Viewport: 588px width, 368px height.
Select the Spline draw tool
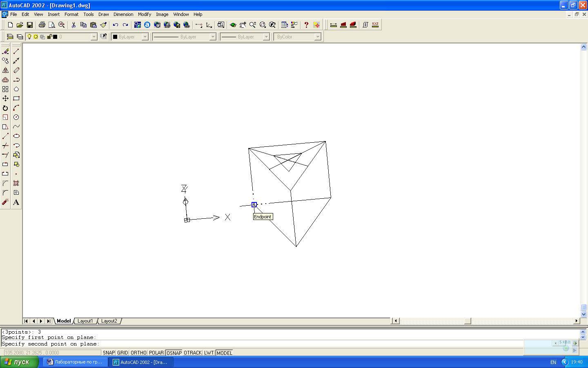[16, 127]
